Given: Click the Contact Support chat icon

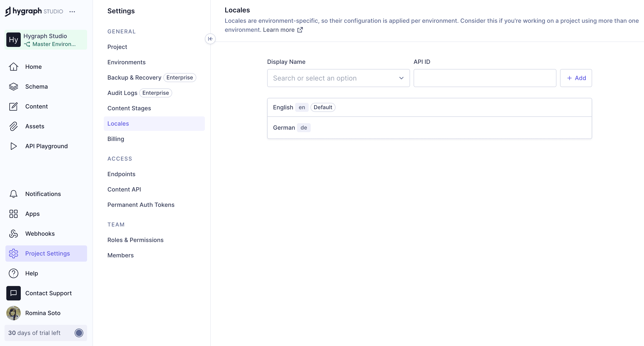Looking at the screenshot, I should tap(14, 293).
